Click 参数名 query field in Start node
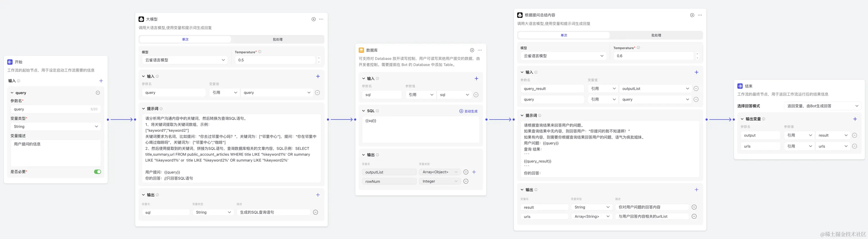Viewport: 868px width, 239px height. pos(56,109)
